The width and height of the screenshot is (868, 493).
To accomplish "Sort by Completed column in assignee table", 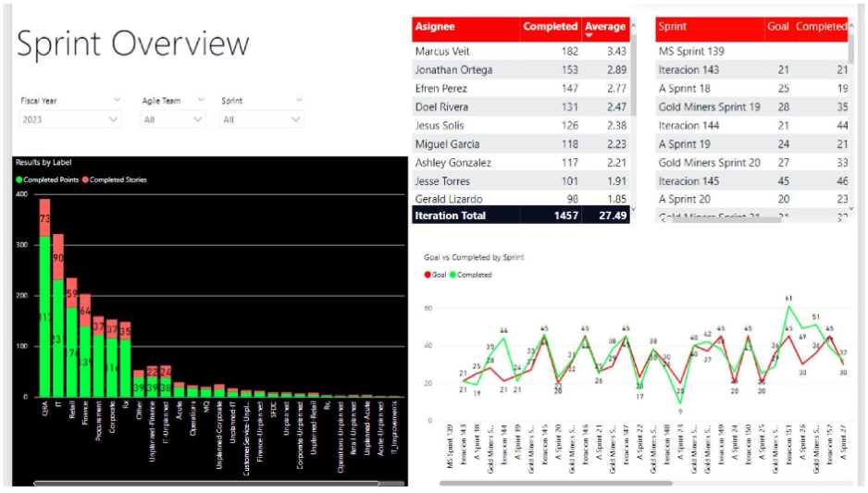I will click(x=551, y=30).
